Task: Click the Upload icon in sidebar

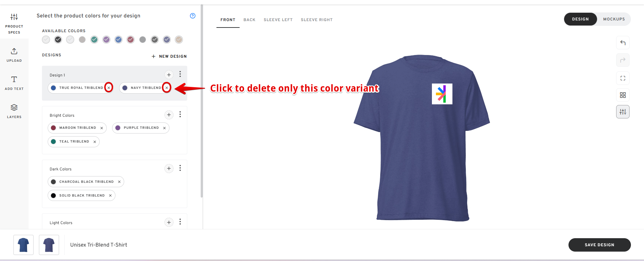Action: tap(14, 55)
